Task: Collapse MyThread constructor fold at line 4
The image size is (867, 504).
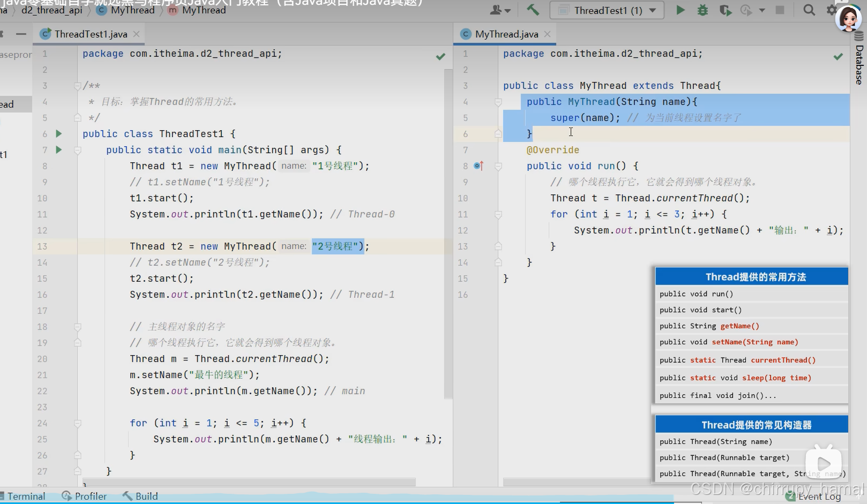Action: coord(498,102)
